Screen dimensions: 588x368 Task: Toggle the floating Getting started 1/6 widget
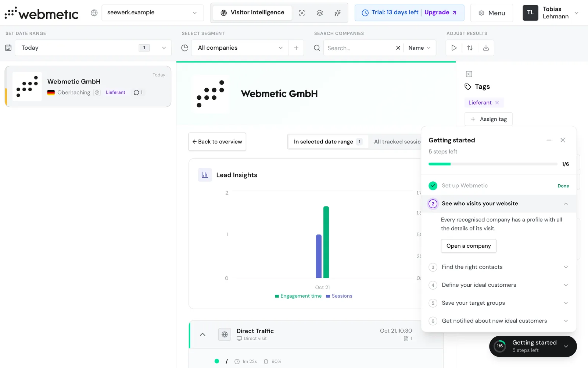533,346
